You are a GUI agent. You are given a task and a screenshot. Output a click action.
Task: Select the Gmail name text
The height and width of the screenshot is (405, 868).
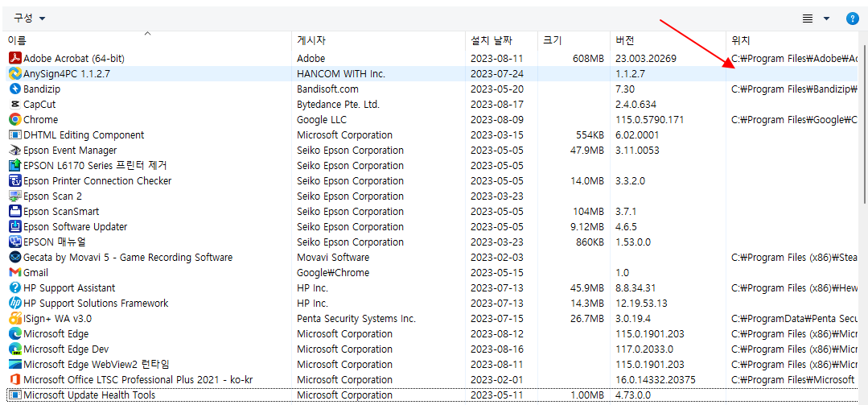[35, 273]
